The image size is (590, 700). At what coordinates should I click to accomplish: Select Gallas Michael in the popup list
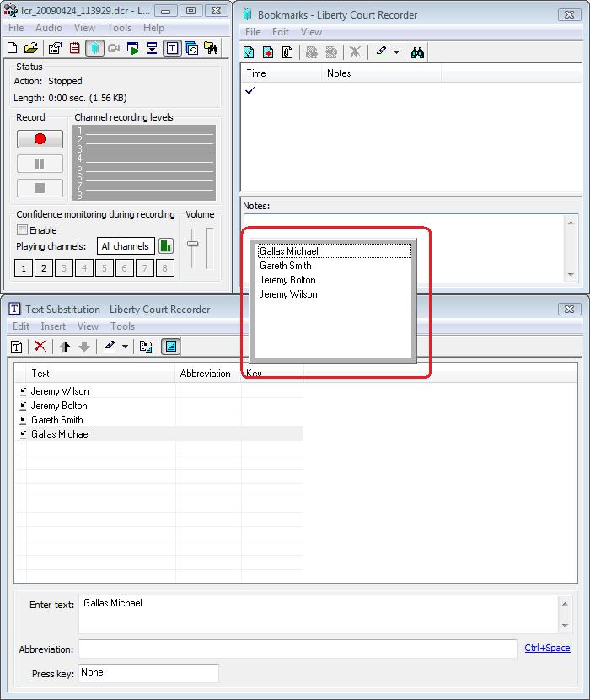click(x=335, y=251)
